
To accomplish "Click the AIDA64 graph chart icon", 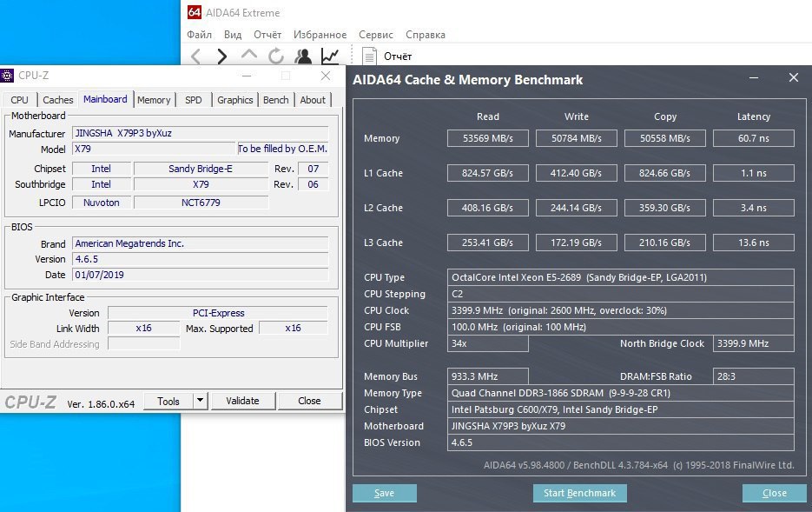I will point(330,56).
